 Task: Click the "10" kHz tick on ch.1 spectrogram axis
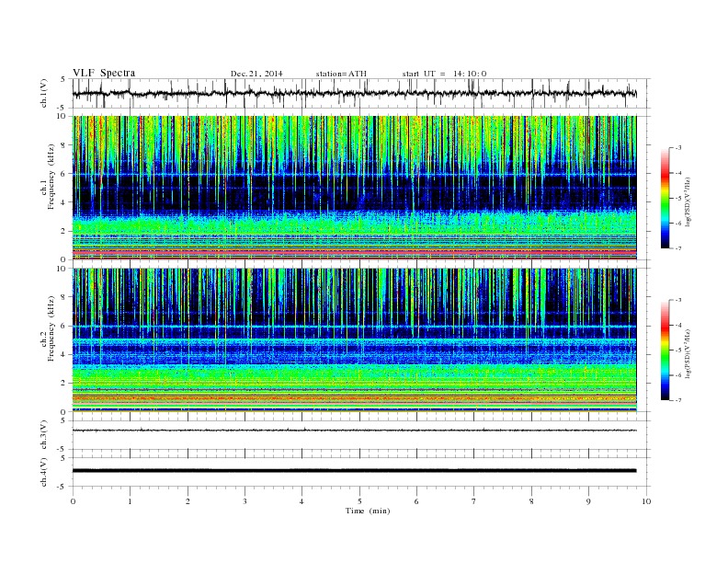pos(62,116)
